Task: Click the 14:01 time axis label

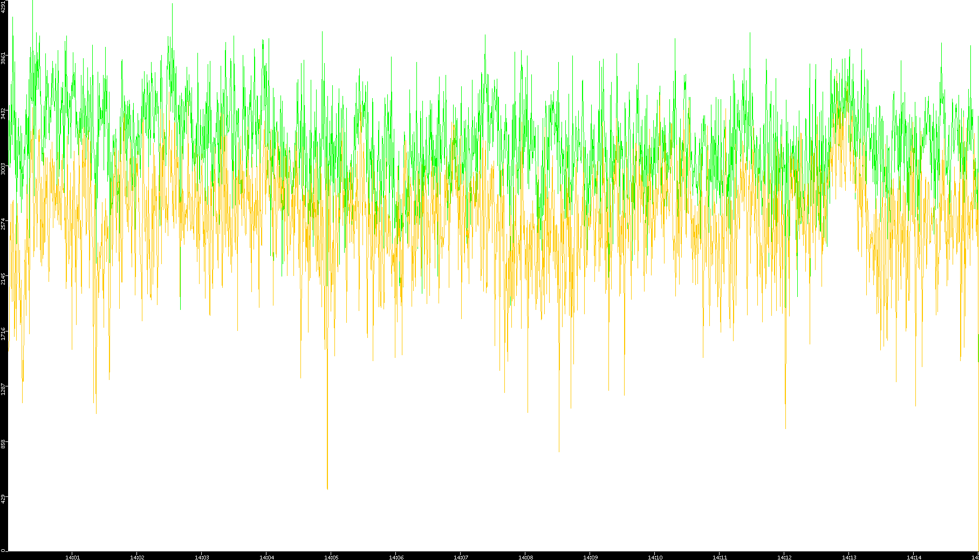Action: point(72,557)
